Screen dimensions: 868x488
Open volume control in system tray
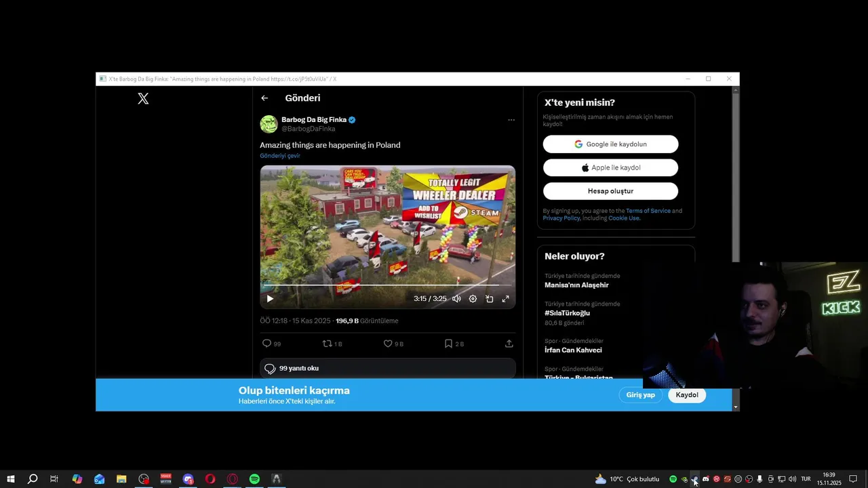tap(792, 479)
